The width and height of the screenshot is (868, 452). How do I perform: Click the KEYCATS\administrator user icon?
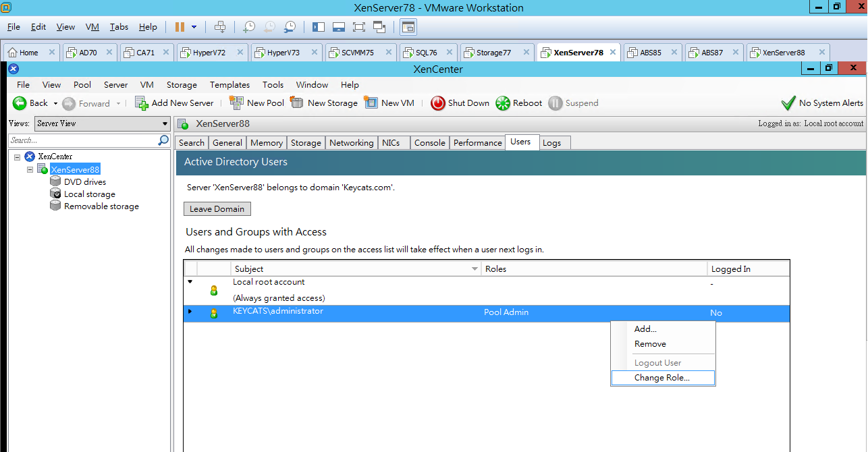click(214, 313)
